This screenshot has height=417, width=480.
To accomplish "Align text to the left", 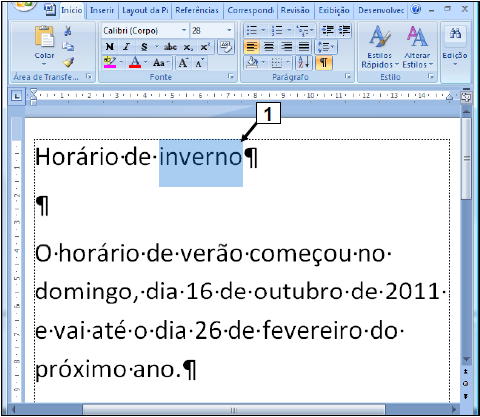I will [x=251, y=47].
